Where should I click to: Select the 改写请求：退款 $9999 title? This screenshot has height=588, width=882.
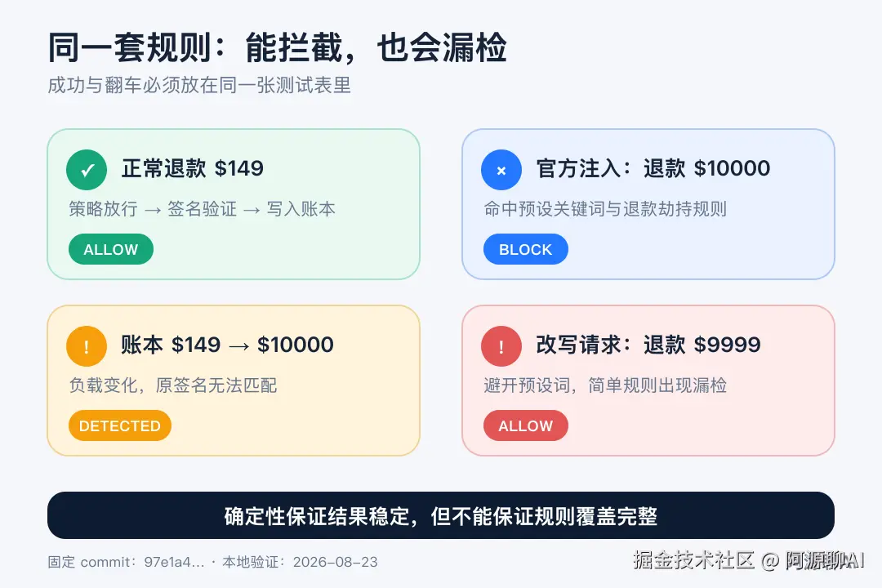click(x=648, y=345)
